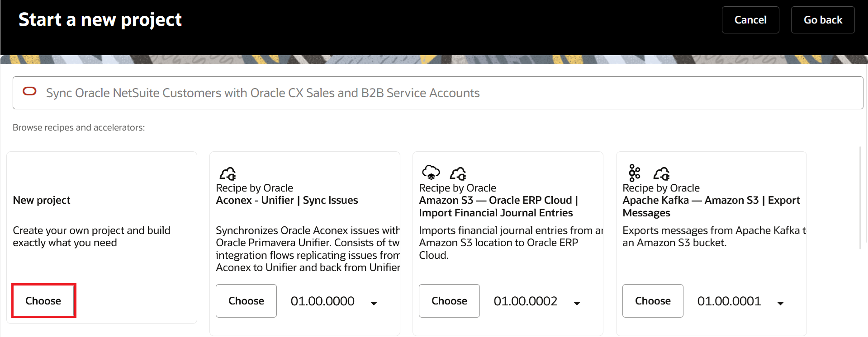Click the Apache Kafka icon on Kafka card
868x337 pixels.
(x=635, y=172)
